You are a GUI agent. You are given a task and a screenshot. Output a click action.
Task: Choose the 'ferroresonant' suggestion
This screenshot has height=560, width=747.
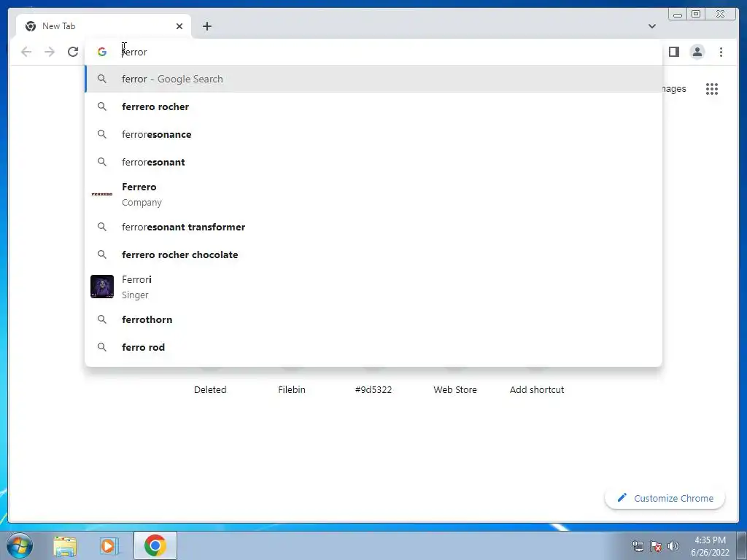(x=373, y=162)
